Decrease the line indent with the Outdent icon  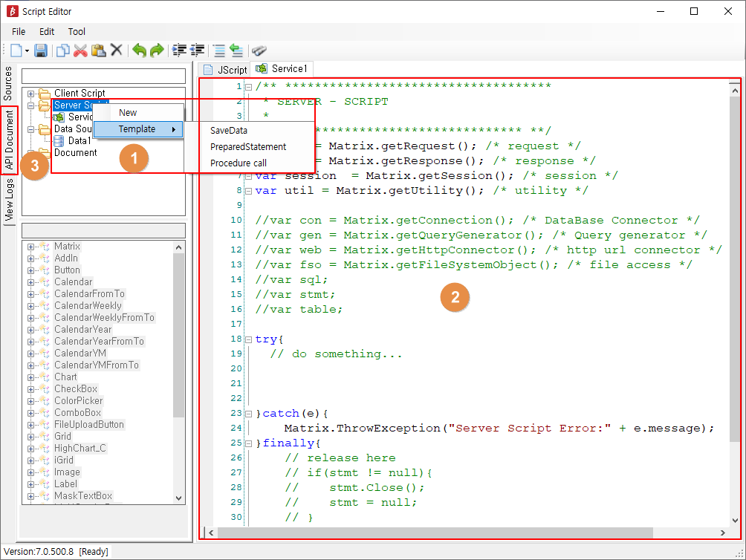(x=198, y=50)
